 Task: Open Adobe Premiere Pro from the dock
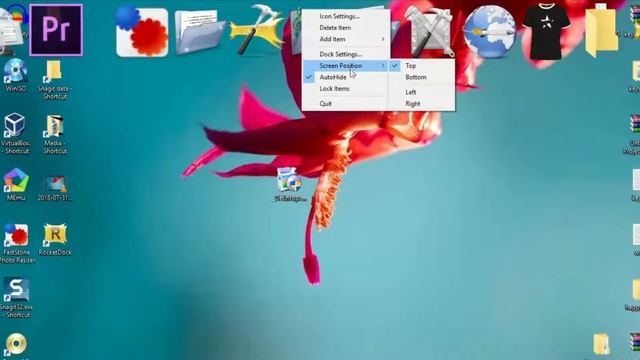(56, 30)
